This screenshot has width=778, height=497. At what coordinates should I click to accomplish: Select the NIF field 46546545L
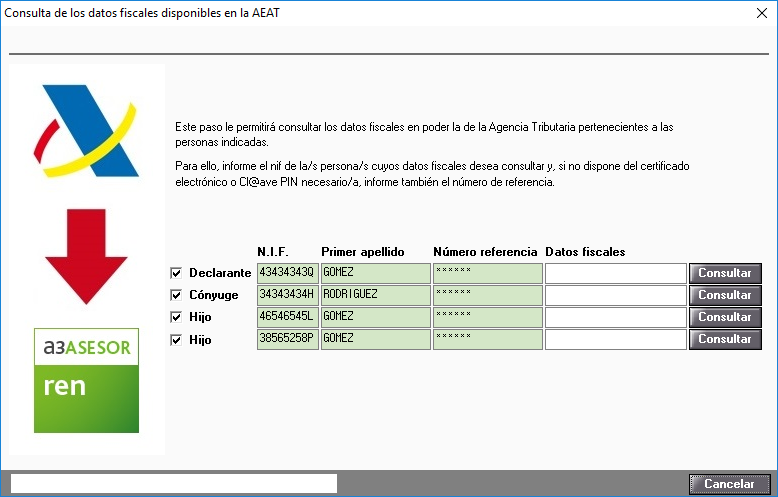288,317
